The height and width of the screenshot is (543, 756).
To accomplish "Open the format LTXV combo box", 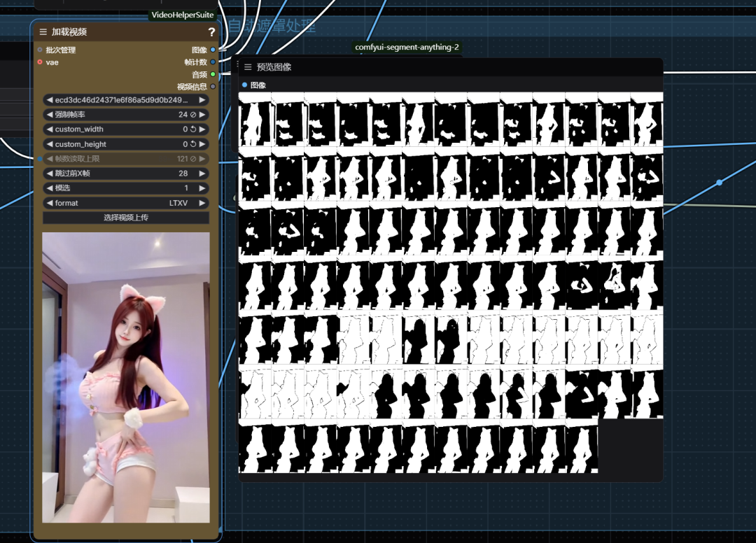I will coord(126,203).
